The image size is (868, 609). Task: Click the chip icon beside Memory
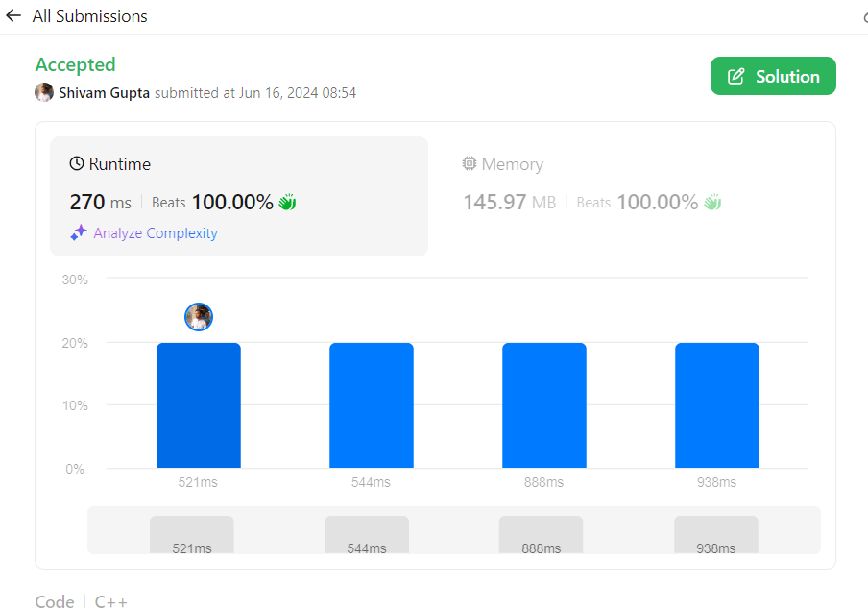470,164
